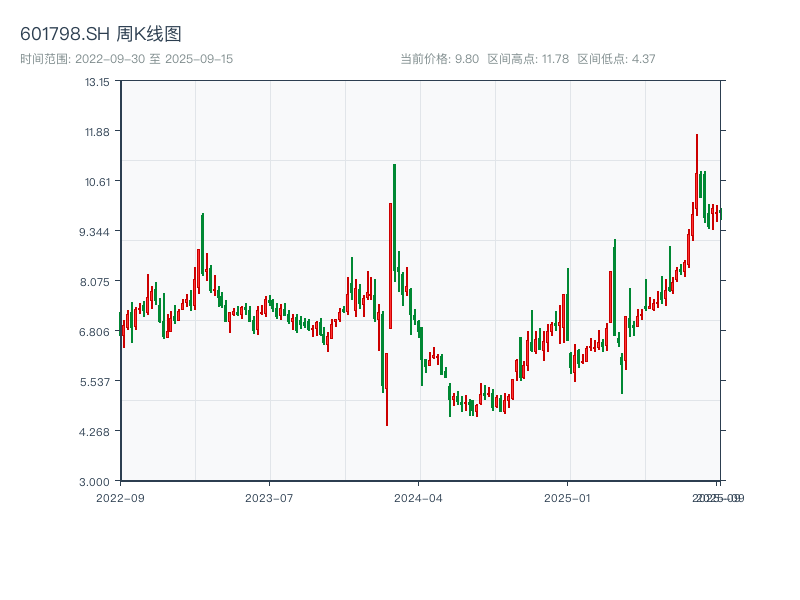The width and height of the screenshot is (800, 600).
Task: Click the 当前价格: 9.80 label
Action: coord(439,59)
